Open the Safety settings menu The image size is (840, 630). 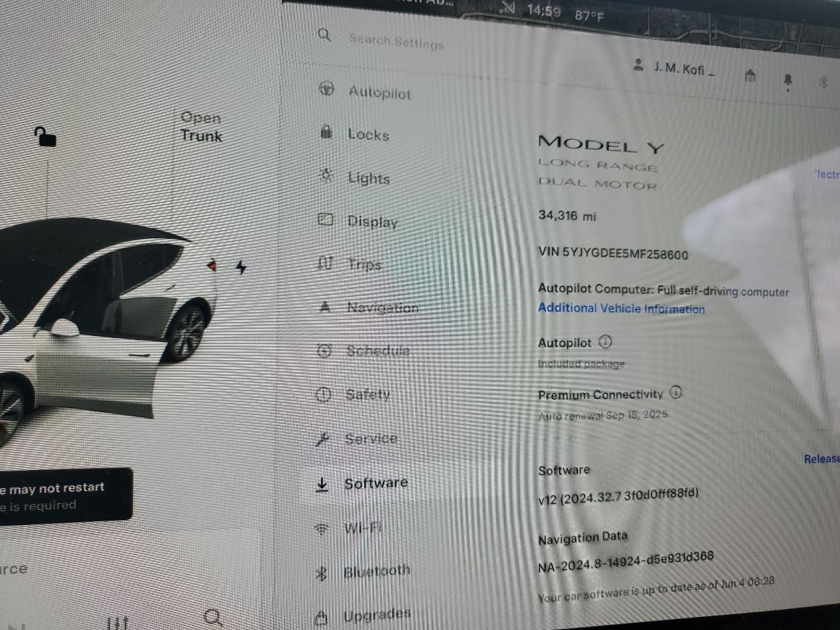pyautogui.click(x=353, y=394)
